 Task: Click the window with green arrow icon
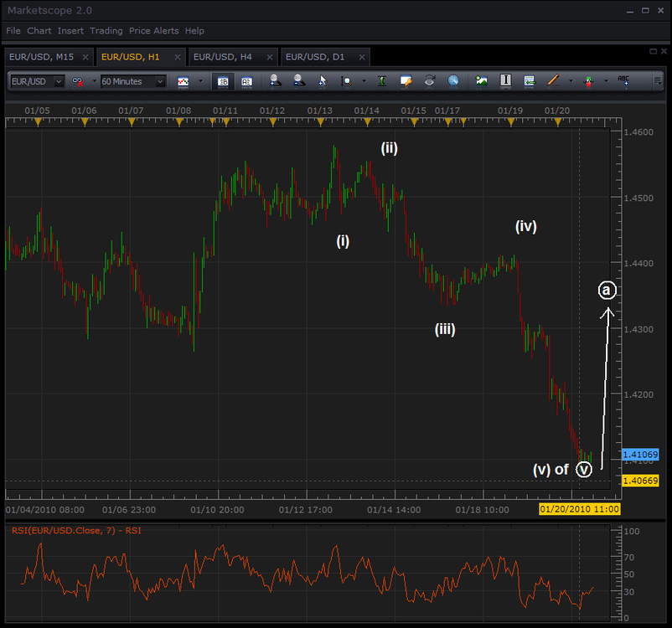[x=530, y=81]
